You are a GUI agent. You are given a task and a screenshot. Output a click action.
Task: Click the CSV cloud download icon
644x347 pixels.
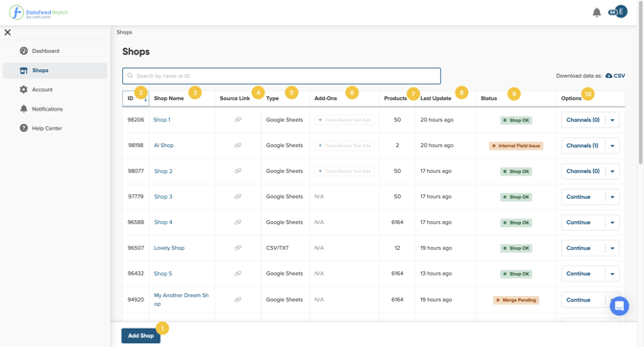(x=608, y=76)
